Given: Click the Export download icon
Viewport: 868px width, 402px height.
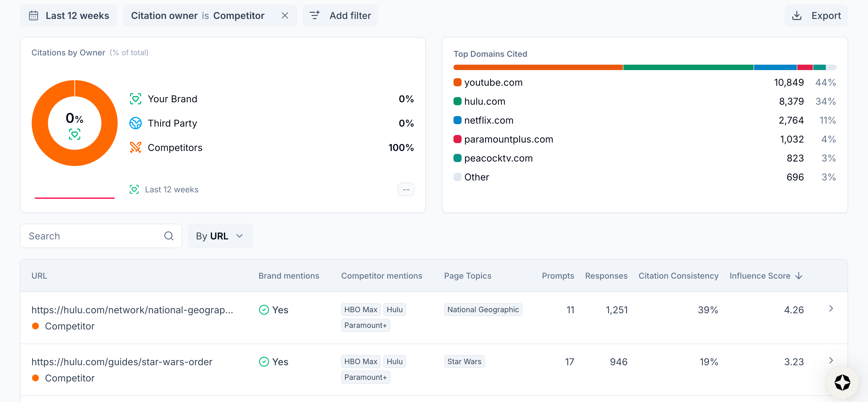Looking at the screenshot, I should coord(797,15).
